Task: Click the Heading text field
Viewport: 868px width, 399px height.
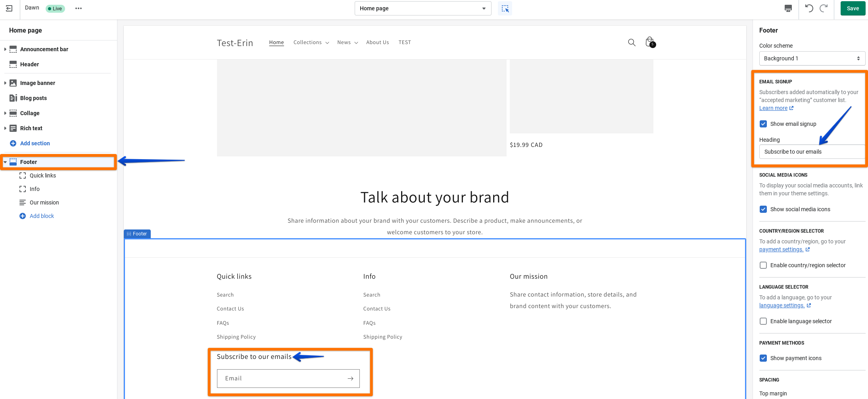Action: 811,152
